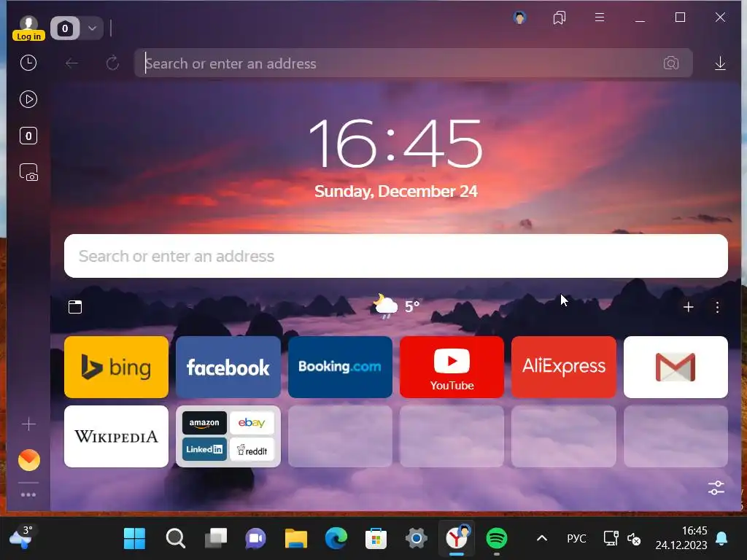Open the recently closed tabs window icon

75,307
